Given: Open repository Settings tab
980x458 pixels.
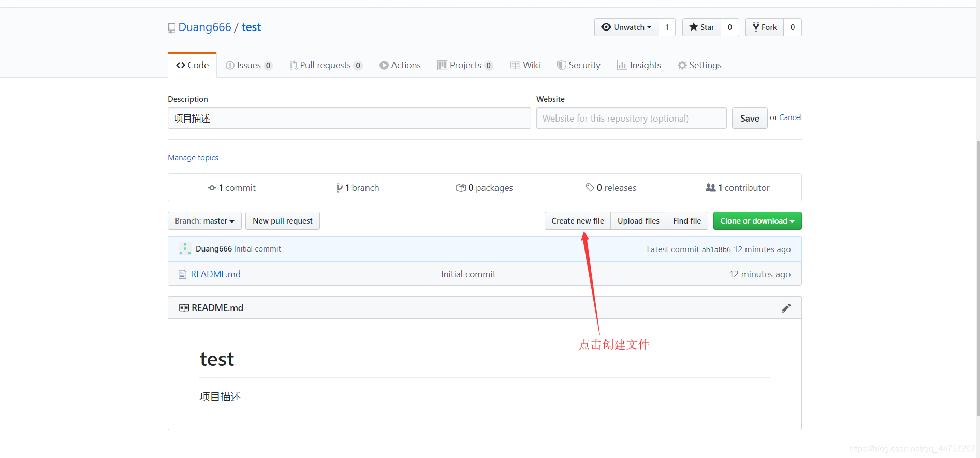Looking at the screenshot, I should click(x=699, y=65).
